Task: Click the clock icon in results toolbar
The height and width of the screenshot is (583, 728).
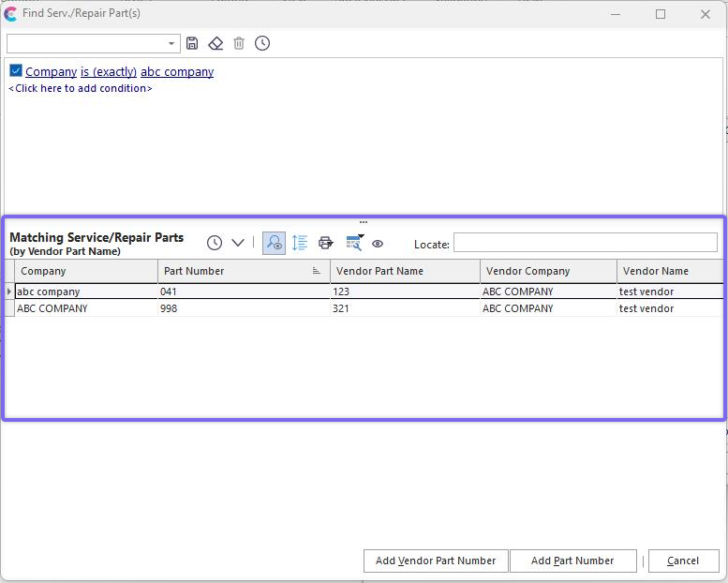Action: (x=215, y=243)
